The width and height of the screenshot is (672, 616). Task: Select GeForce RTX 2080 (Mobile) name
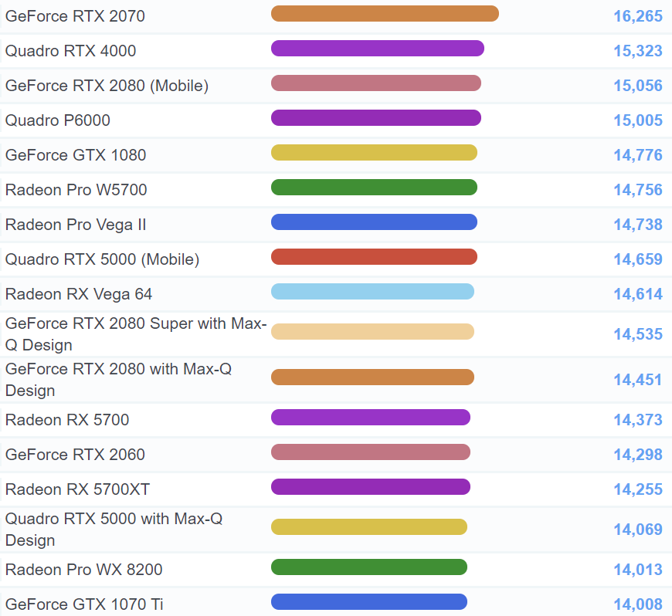tap(107, 86)
